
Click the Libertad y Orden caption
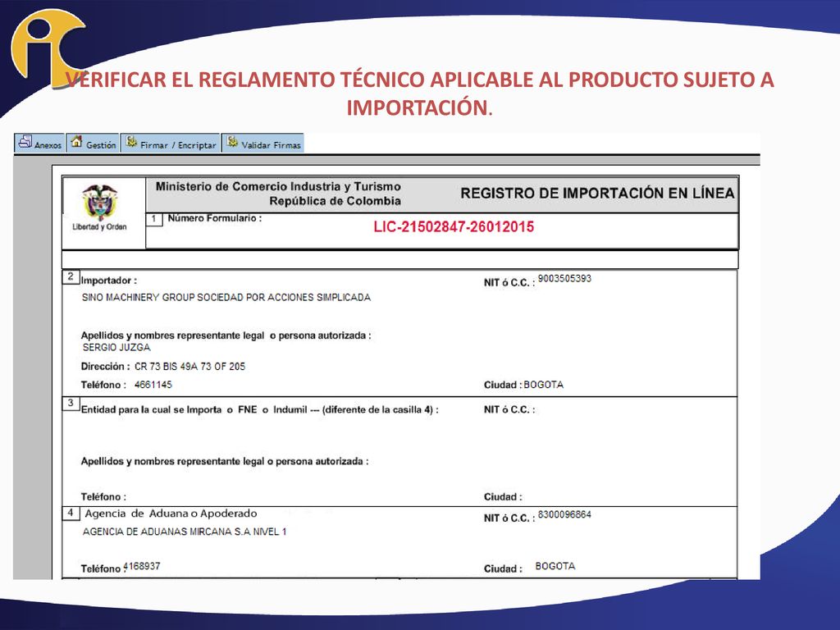point(99,226)
